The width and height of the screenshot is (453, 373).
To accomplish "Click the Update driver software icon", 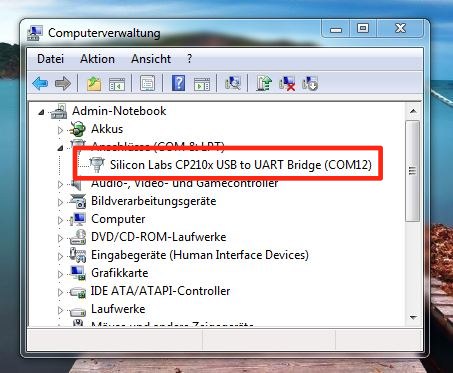I will coord(264,83).
